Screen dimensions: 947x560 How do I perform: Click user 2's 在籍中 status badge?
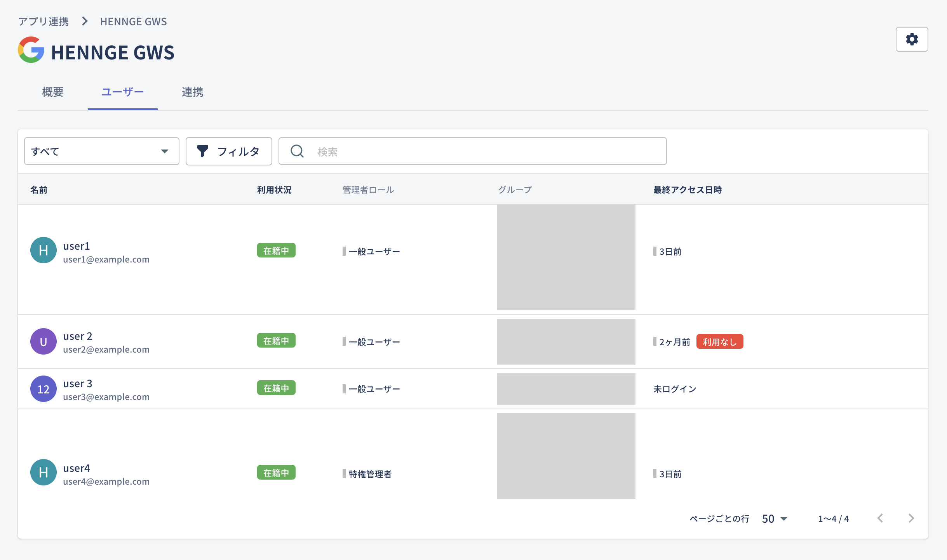coord(276,341)
